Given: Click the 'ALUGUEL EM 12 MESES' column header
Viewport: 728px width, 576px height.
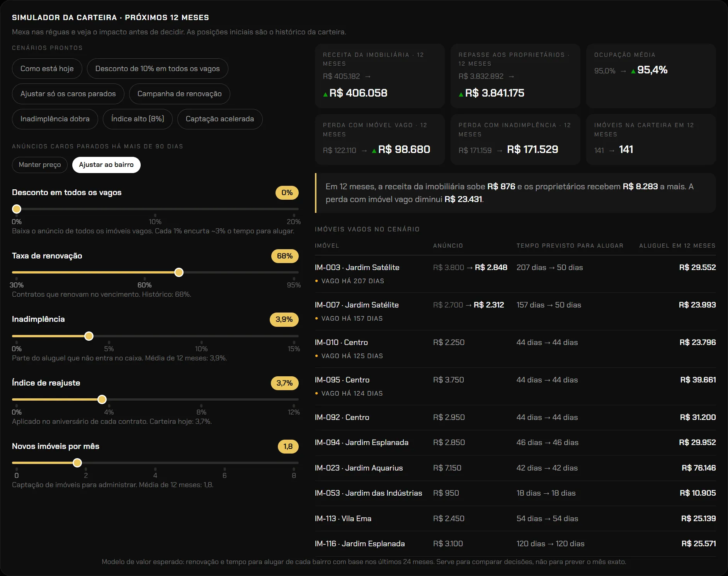Looking at the screenshot, I should pyautogui.click(x=677, y=246).
